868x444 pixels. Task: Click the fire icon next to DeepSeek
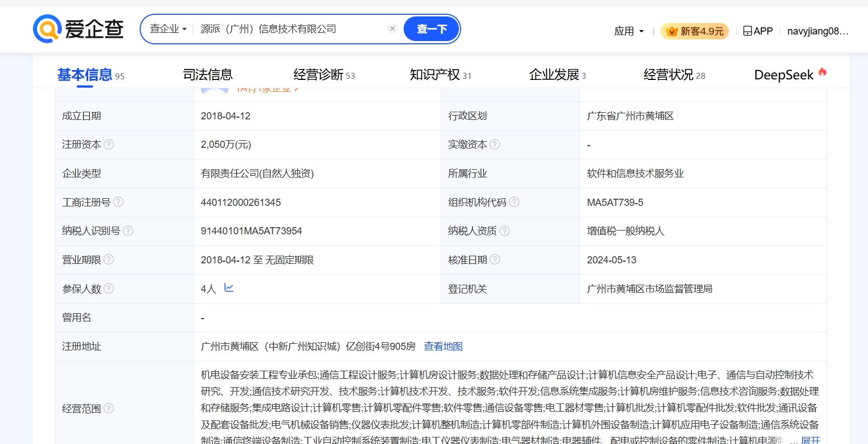[823, 72]
